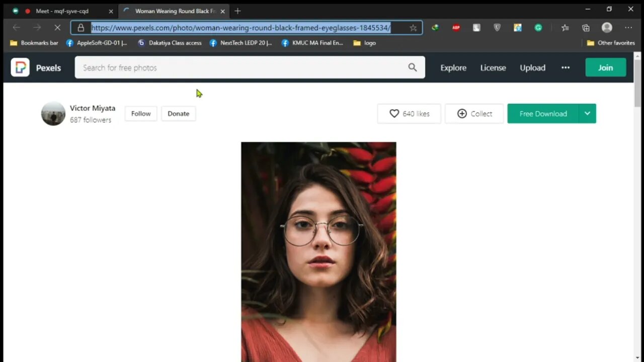Click the Victor Miyata name link
The width and height of the screenshot is (644, 362).
click(93, 108)
